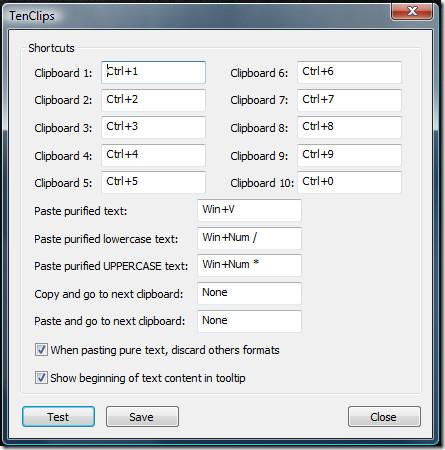Click the Test button
445x450 pixels.
click(x=59, y=417)
